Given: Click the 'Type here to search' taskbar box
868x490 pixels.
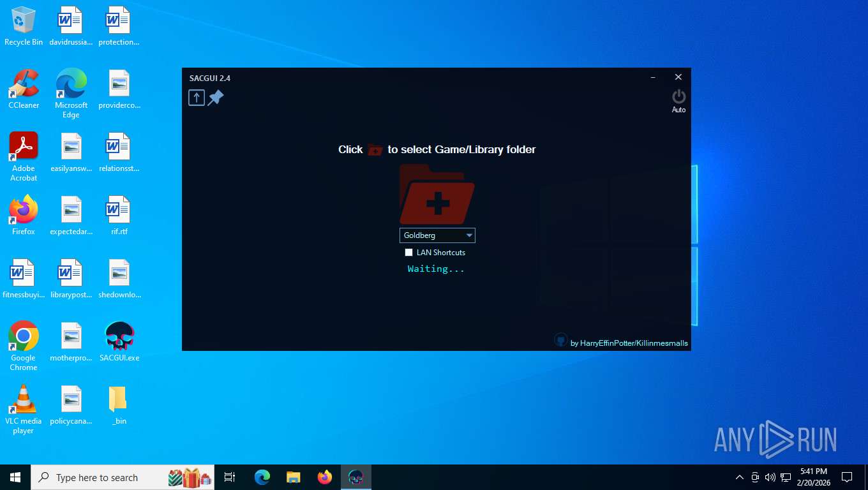Looking at the screenshot, I should click(x=123, y=477).
